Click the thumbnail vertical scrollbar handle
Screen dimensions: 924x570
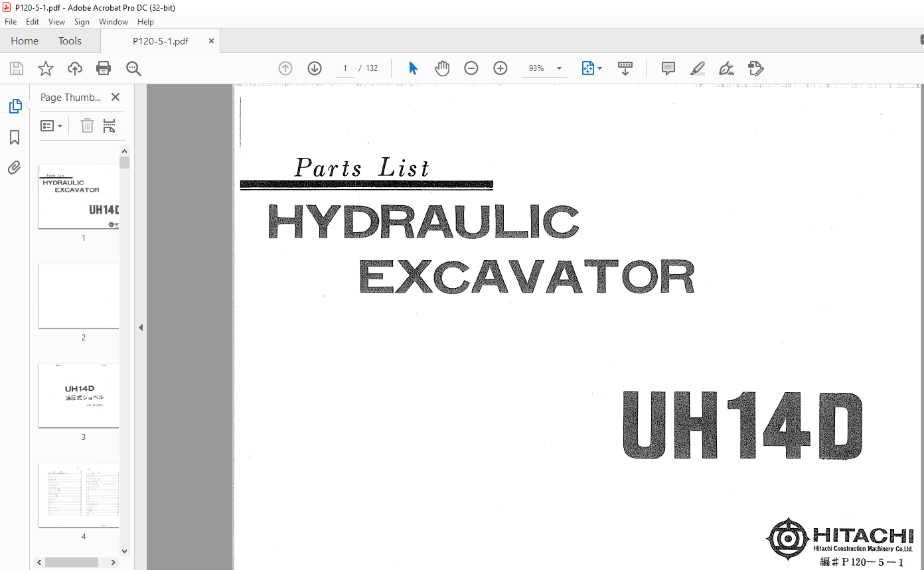(124, 163)
